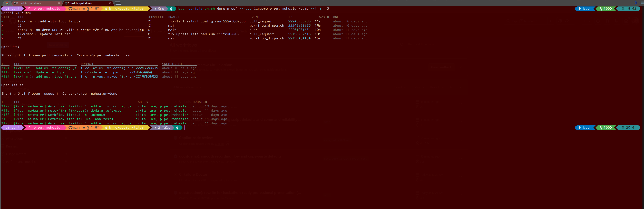Open the scripts/ph.sh link in command line
Viewport: 644px width, 209px height.
tap(201, 8)
